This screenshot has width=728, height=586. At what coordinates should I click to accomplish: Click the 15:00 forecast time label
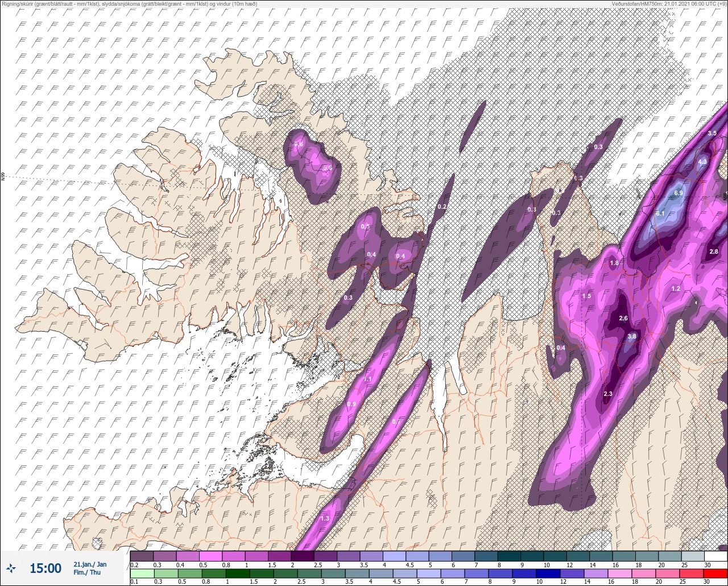pyautogui.click(x=45, y=568)
